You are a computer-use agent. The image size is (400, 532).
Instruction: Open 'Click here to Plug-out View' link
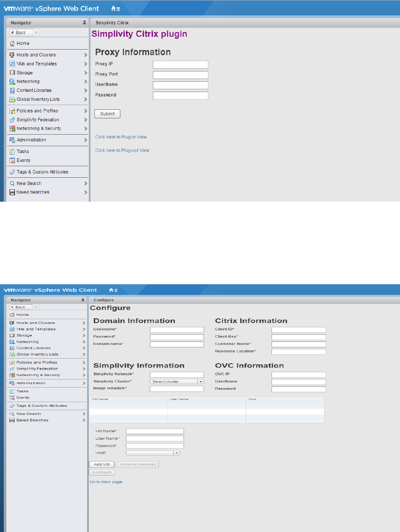click(x=122, y=150)
